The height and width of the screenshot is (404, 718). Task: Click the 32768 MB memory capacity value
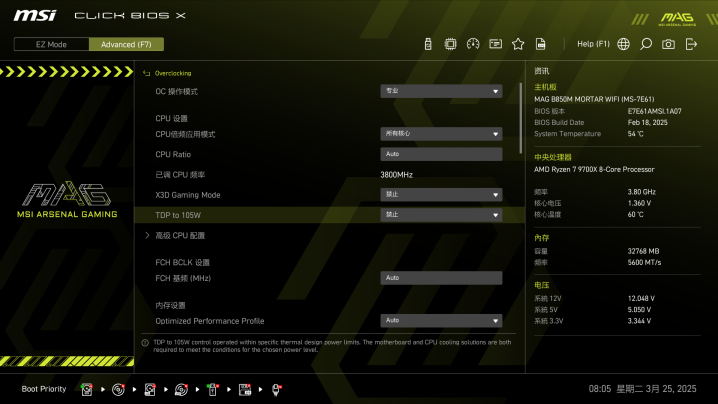643,251
